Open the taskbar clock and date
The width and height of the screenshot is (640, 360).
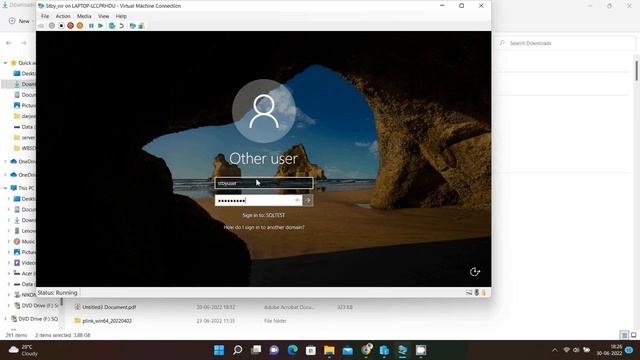tap(609, 350)
